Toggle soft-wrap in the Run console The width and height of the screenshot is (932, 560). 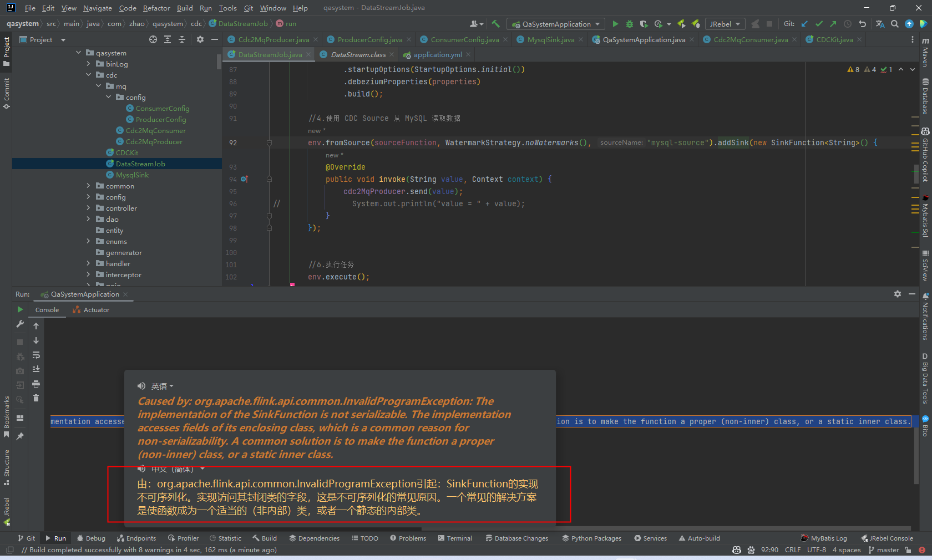pos(36,355)
